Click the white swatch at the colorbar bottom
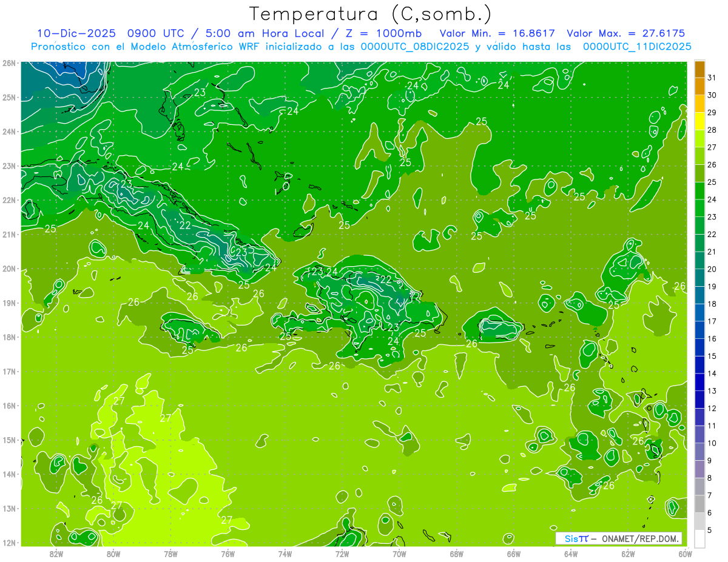The image size is (728, 562). [x=699, y=539]
